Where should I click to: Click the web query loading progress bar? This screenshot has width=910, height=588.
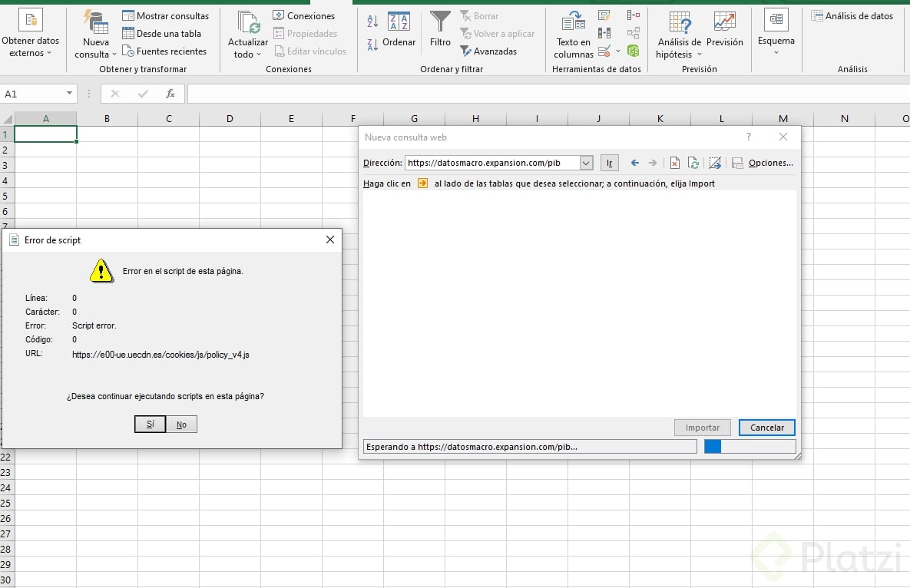(x=750, y=447)
